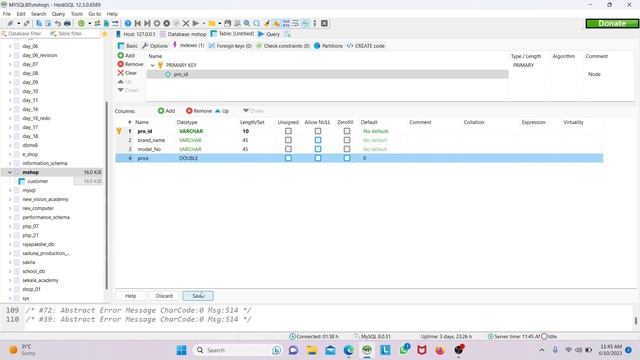The height and width of the screenshot is (360, 640).
Task: Toggle Allow NULL checkbox for price column
Action: pyautogui.click(x=318, y=158)
